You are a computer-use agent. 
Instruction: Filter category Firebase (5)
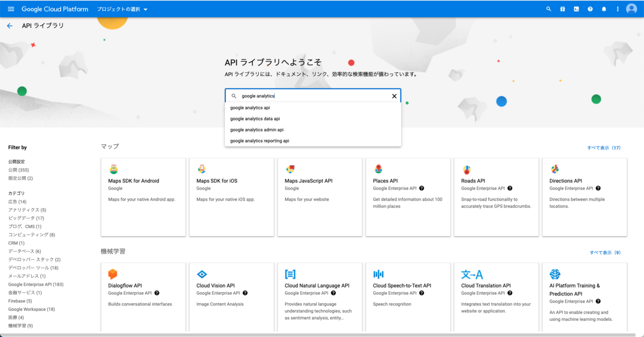coord(20,301)
